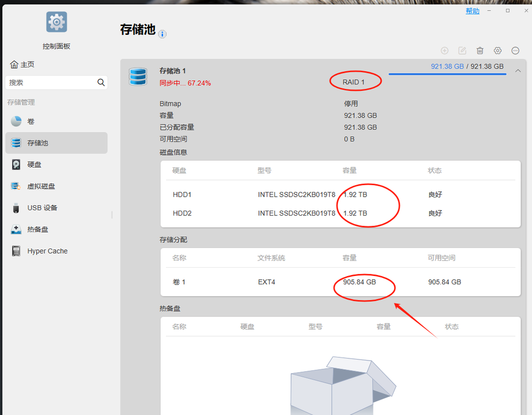Open the 热备盘 sidebar section
This screenshot has width=532, height=415.
(x=57, y=229)
